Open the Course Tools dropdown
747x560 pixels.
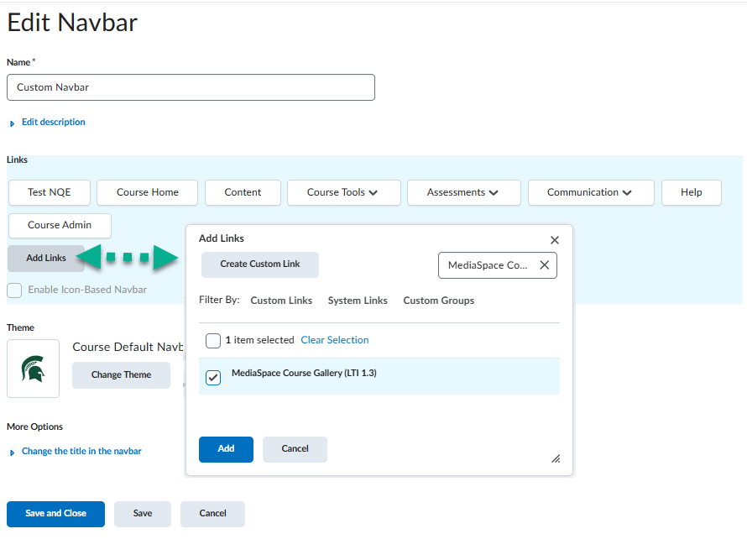[x=342, y=192]
